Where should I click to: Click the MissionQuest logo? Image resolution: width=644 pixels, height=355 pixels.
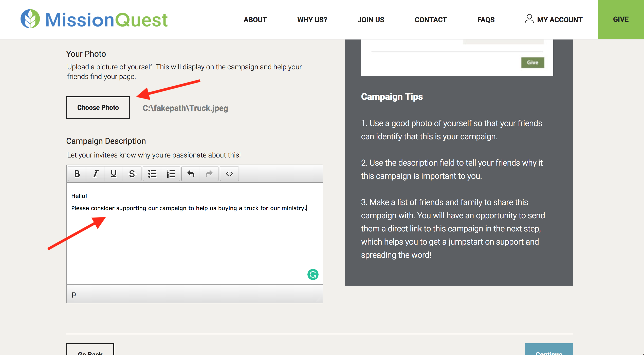click(x=94, y=19)
